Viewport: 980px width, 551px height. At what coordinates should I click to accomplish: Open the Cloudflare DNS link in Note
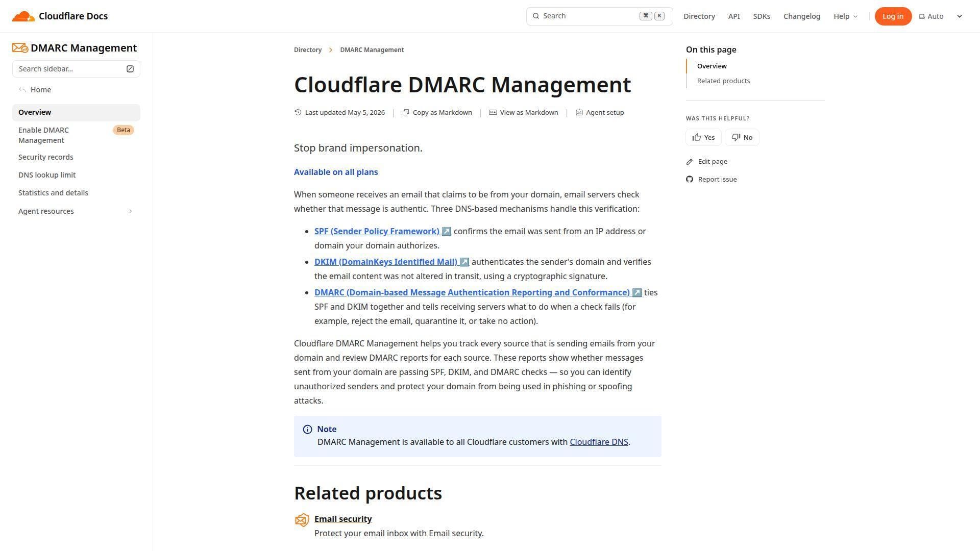(599, 442)
